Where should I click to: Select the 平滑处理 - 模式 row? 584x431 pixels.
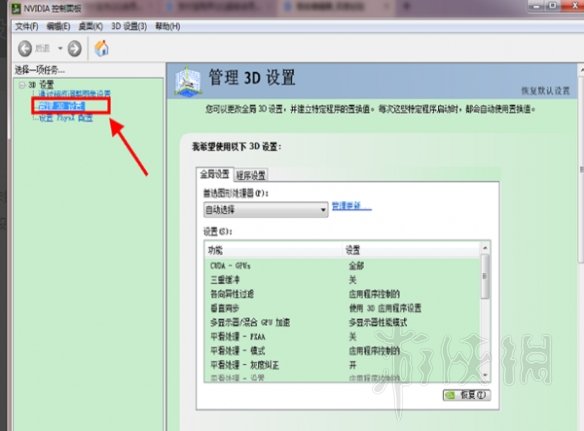pos(343,351)
